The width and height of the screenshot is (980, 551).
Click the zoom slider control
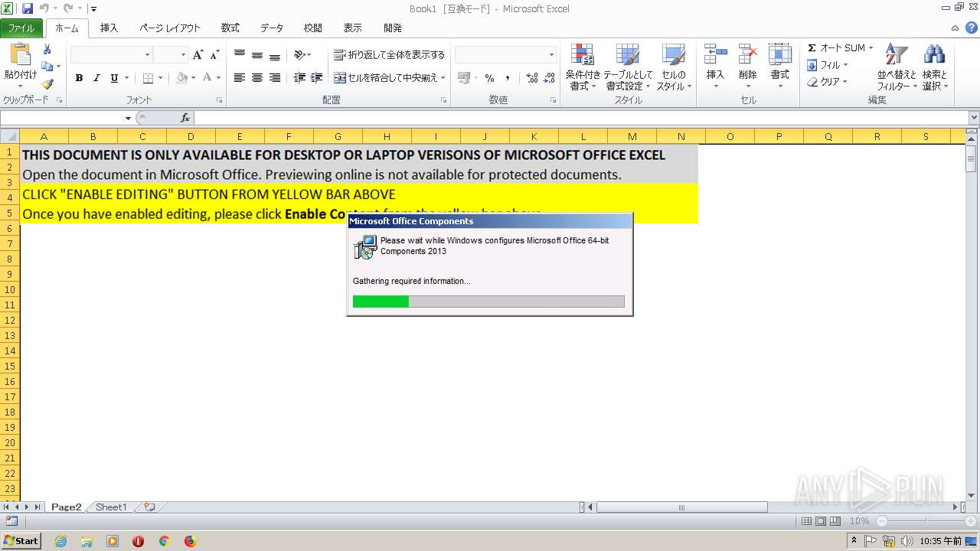926,521
